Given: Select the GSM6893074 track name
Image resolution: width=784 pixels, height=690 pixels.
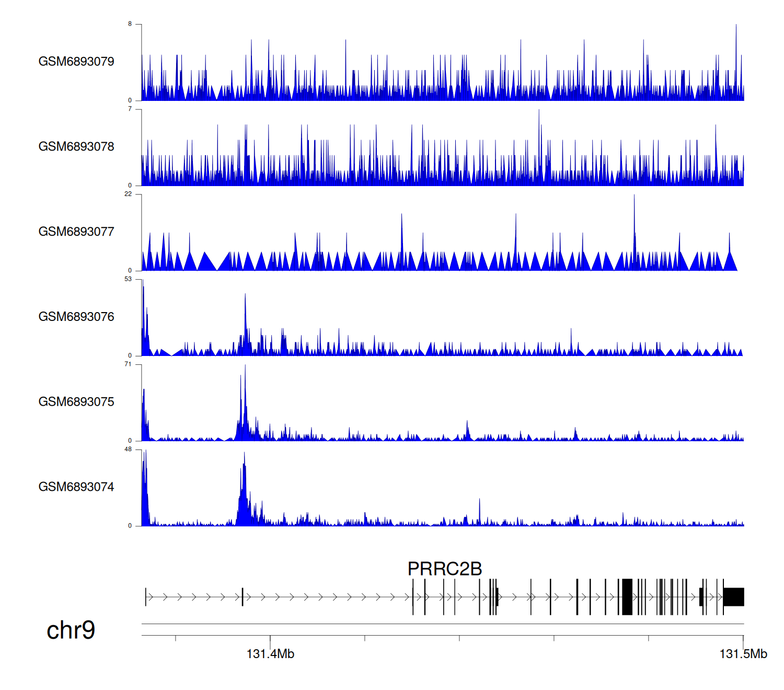Looking at the screenshot, I should [x=76, y=487].
